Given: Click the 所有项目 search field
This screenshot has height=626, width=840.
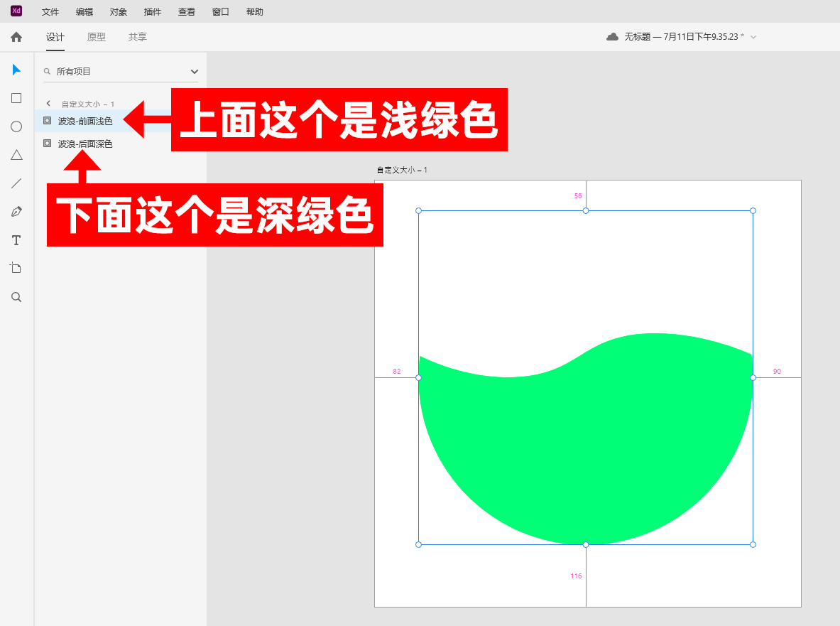Looking at the screenshot, I should point(121,71).
